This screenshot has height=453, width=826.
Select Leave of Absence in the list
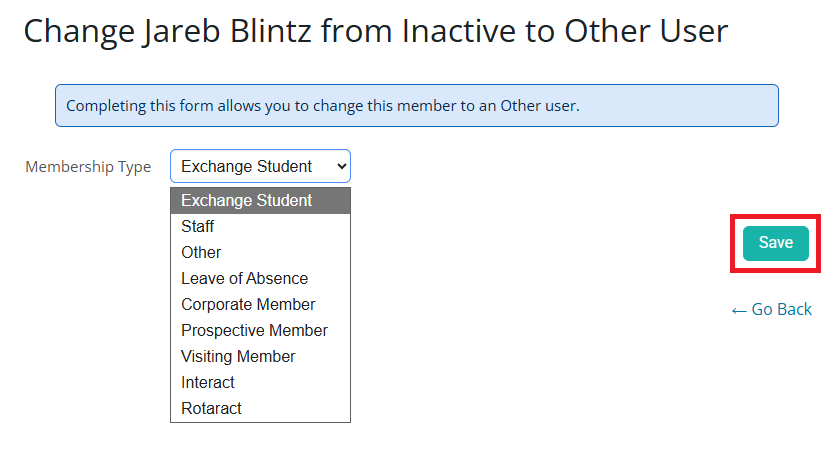click(244, 278)
